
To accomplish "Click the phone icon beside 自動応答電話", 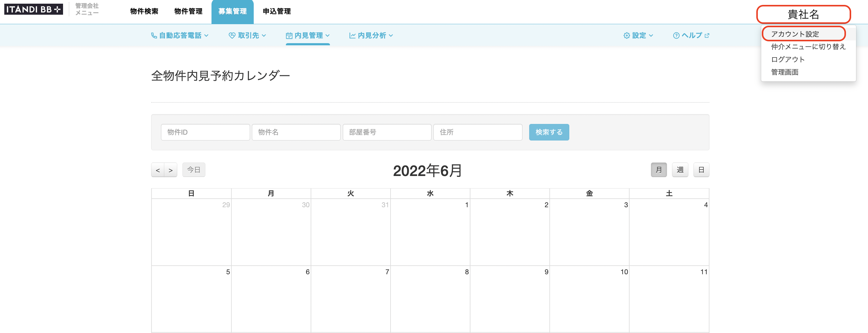I will tap(154, 36).
